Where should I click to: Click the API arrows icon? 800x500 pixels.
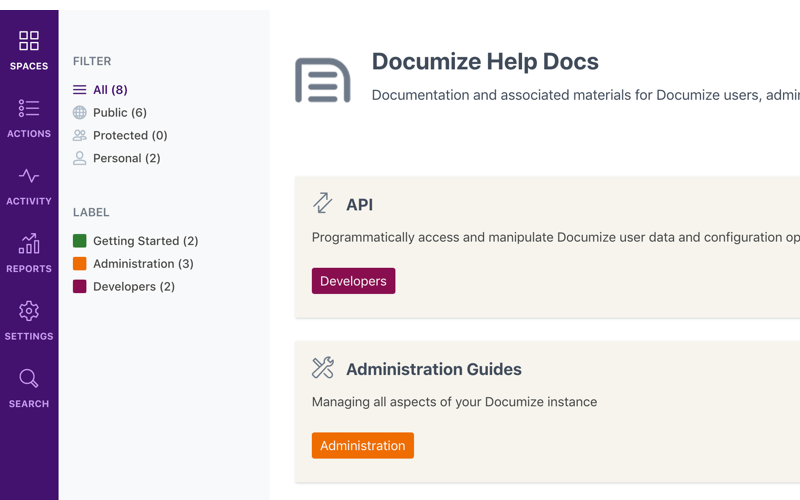tap(322, 203)
